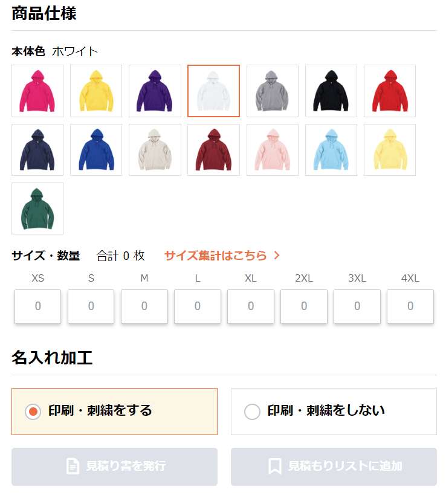Viewport: 446px width, 504px height.
Task: Click the 見積もりリストに追加 button
Action: tap(334, 467)
